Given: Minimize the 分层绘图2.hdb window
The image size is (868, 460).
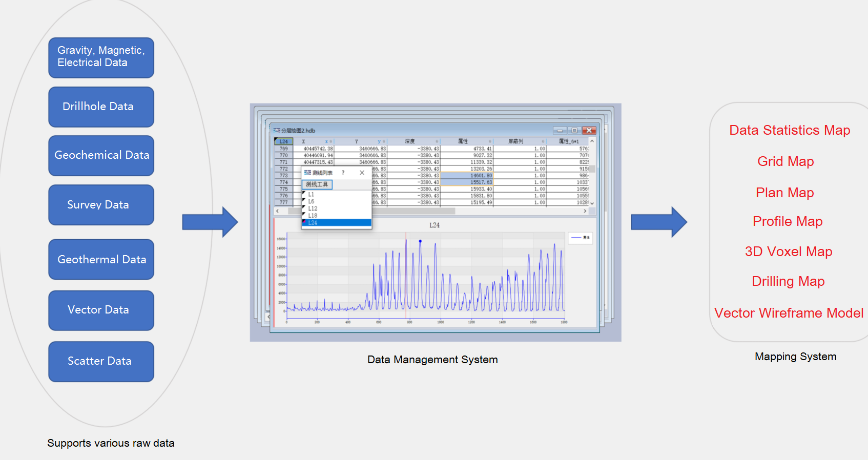Looking at the screenshot, I should [x=560, y=131].
